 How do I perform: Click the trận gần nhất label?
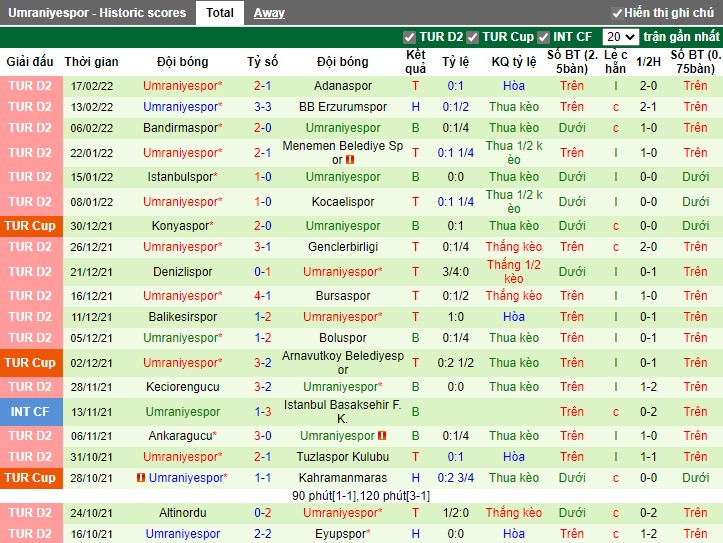tap(681, 37)
